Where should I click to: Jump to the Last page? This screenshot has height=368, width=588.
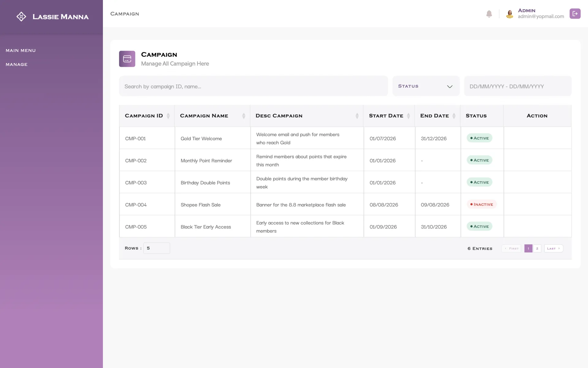(553, 248)
